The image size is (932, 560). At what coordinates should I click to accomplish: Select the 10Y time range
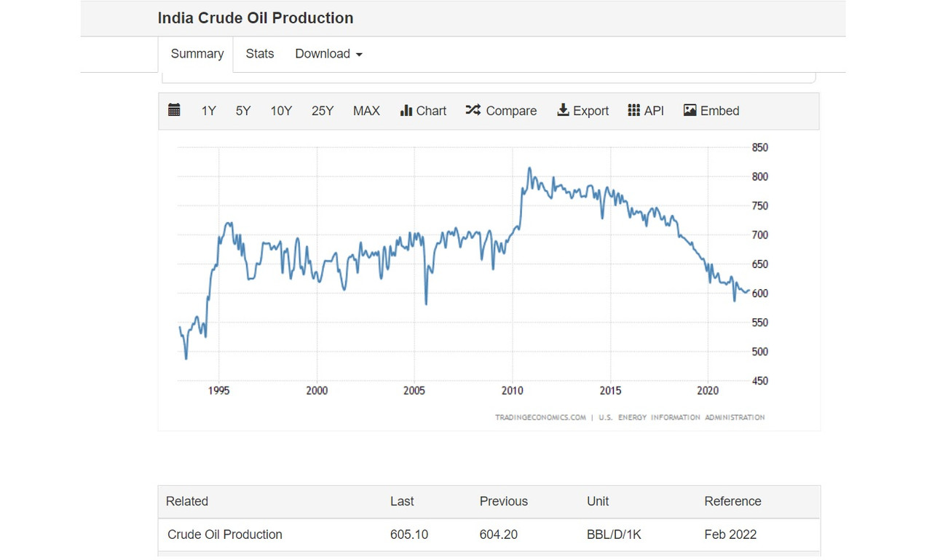(x=281, y=111)
